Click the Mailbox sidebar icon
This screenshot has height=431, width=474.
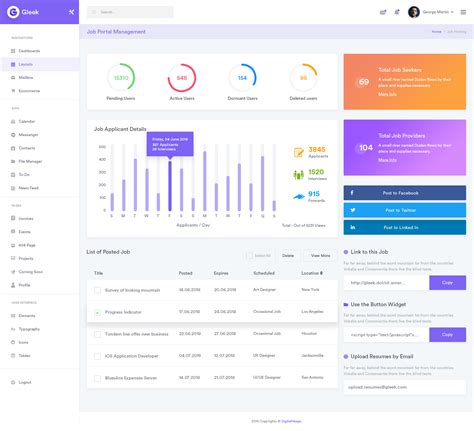13,77
